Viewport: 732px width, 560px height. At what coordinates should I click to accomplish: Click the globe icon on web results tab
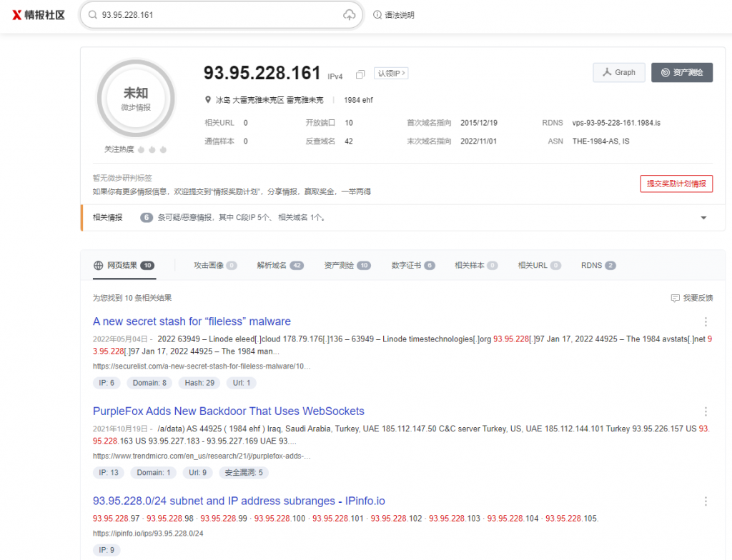point(98,266)
